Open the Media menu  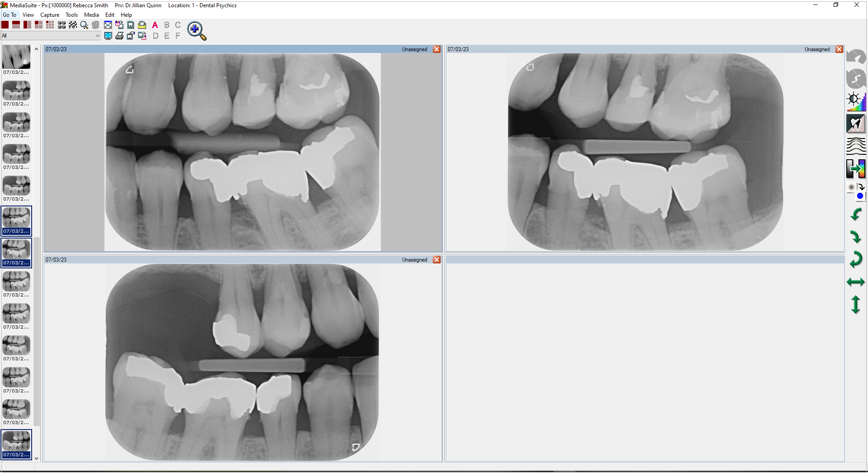tap(91, 15)
